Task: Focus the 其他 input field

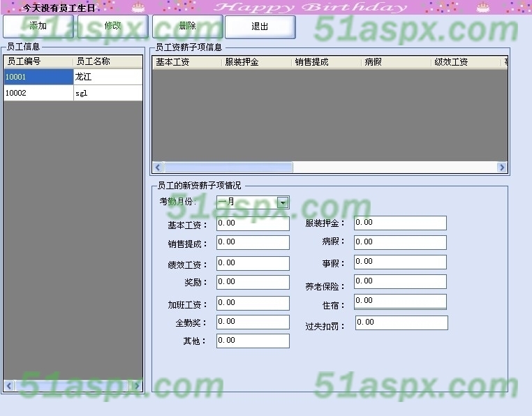Action: coord(253,341)
